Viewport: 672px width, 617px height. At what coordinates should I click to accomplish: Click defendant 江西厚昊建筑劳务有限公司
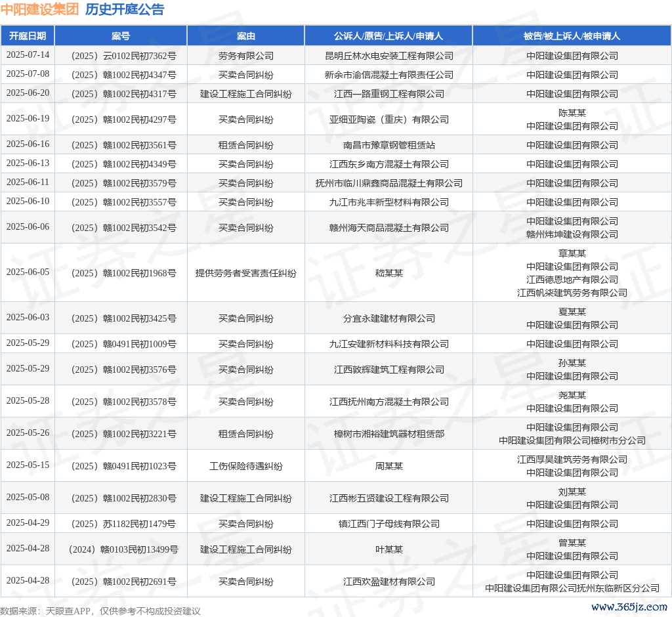coord(572,459)
